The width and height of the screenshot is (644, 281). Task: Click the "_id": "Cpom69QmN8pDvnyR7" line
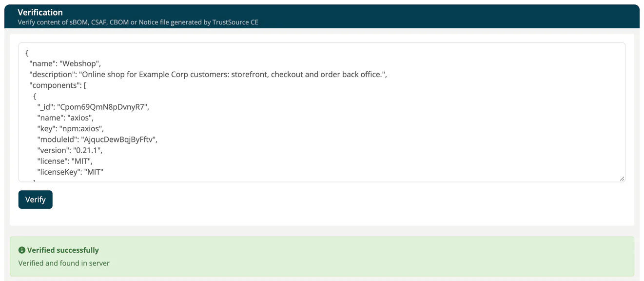point(93,107)
